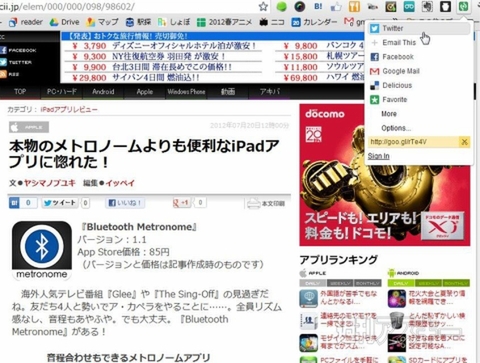Open the Windows Phone navigation tab

pos(186,91)
